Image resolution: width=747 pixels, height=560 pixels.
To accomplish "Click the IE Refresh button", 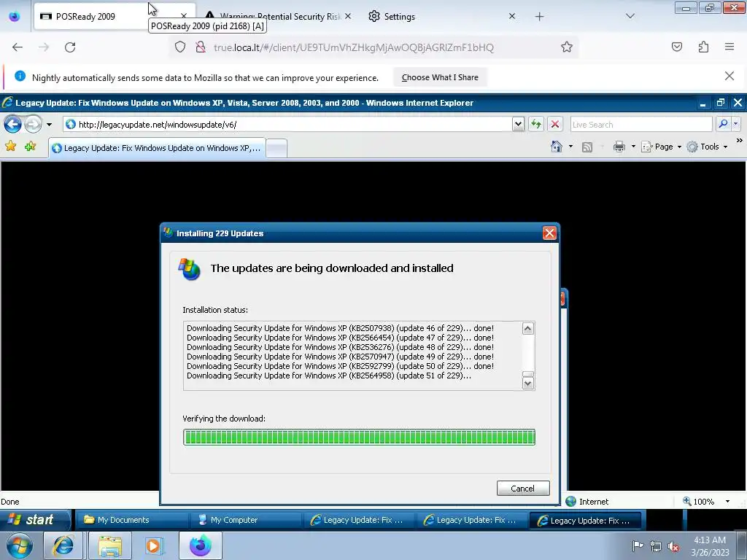I will [536, 124].
